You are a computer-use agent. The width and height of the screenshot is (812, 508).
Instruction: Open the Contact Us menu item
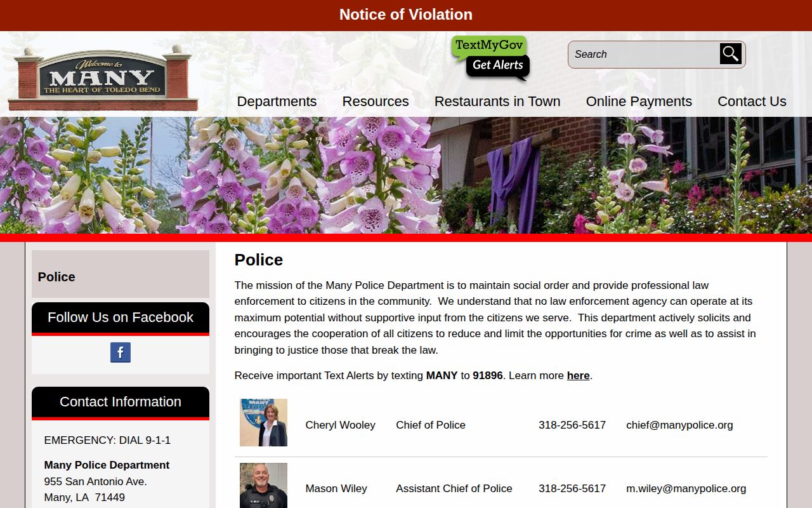[x=752, y=102]
